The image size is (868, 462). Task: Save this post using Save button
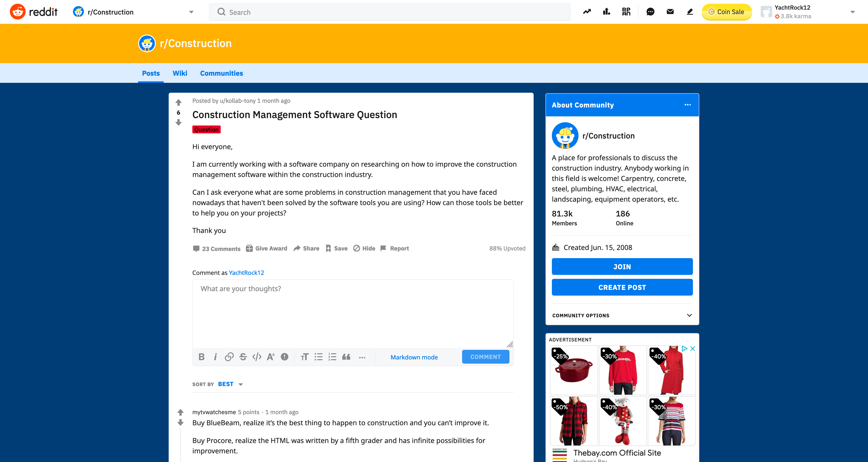click(337, 248)
